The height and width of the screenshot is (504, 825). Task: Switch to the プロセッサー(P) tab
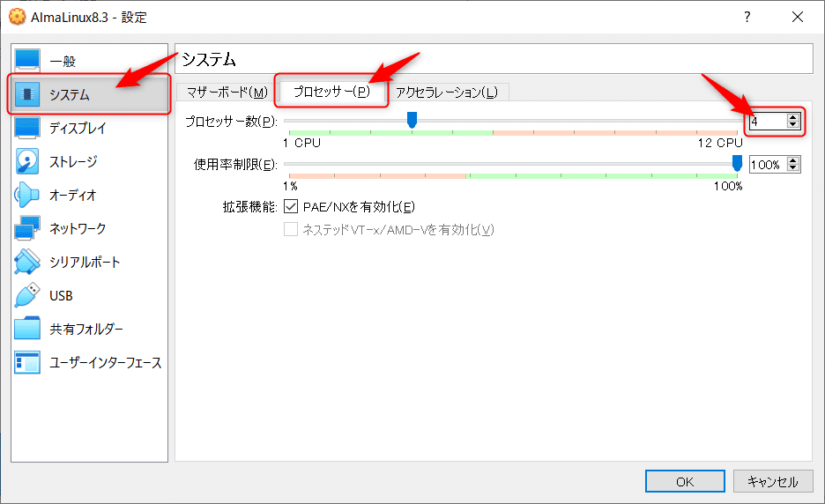click(x=331, y=92)
